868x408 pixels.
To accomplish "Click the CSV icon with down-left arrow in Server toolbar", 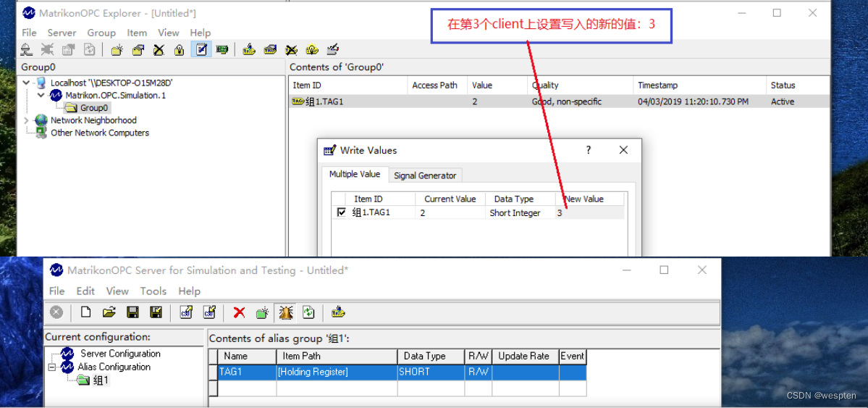I will pos(209,312).
